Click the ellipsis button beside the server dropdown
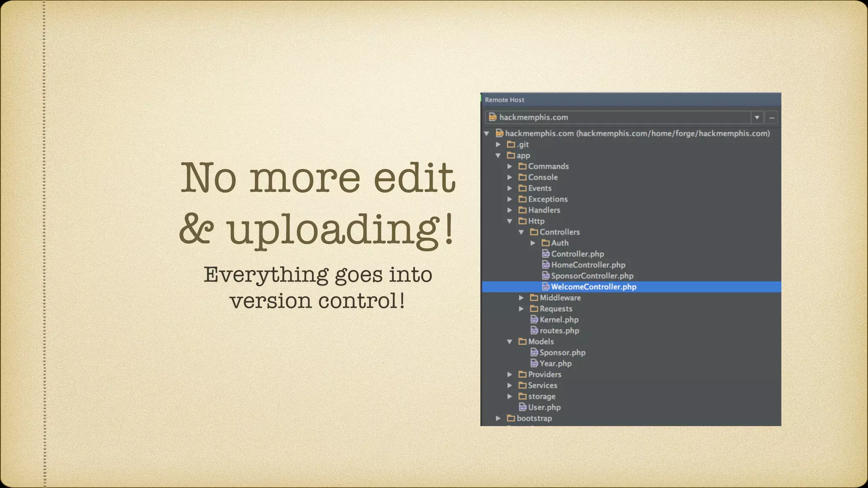 tap(772, 117)
